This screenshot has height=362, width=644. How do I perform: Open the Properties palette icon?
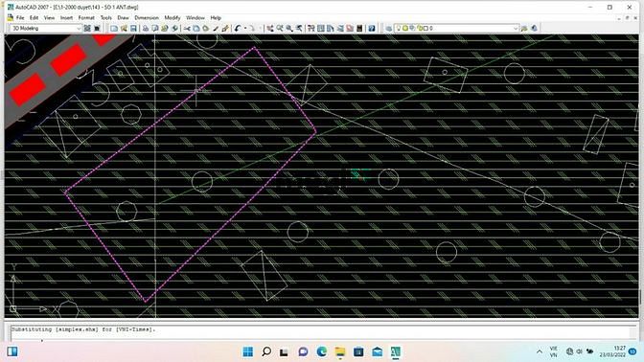point(311,29)
